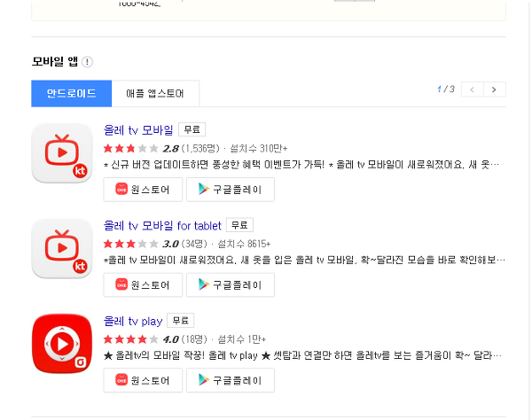532x420 pixels.
Task: Open 원스토어 for 올레 tv 모바일
Action: [x=143, y=190]
